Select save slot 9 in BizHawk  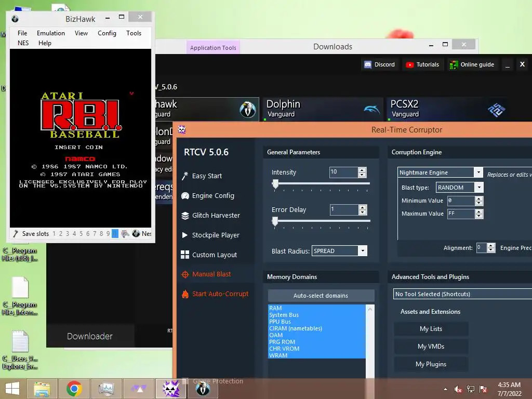click(x=108, y=233)
